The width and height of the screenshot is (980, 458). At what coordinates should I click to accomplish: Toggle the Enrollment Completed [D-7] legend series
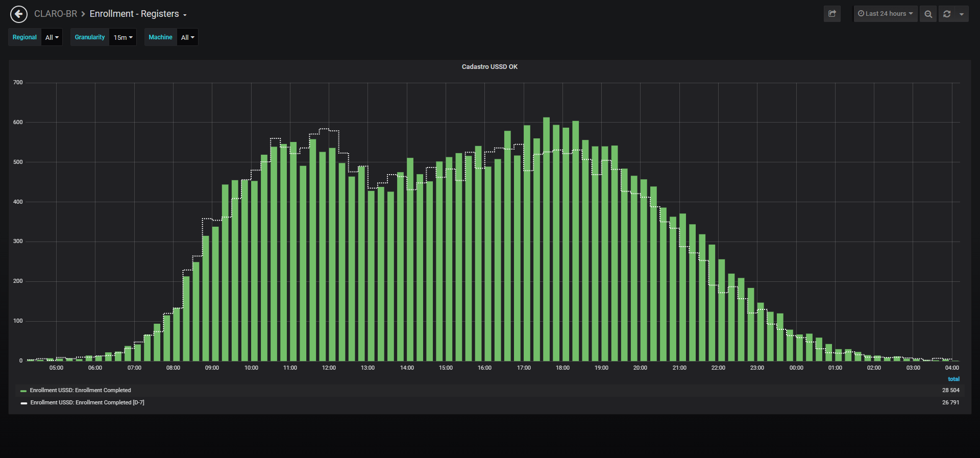(x=87, y=402)
